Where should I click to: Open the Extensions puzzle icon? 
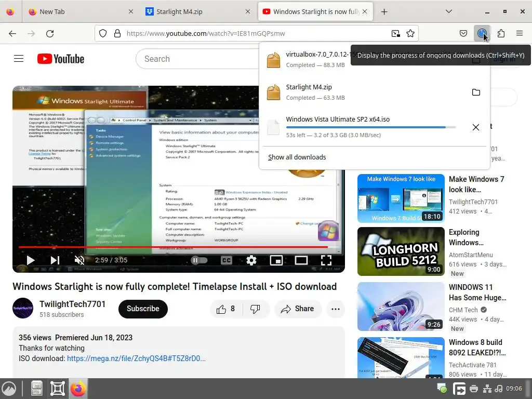(501, 33)
